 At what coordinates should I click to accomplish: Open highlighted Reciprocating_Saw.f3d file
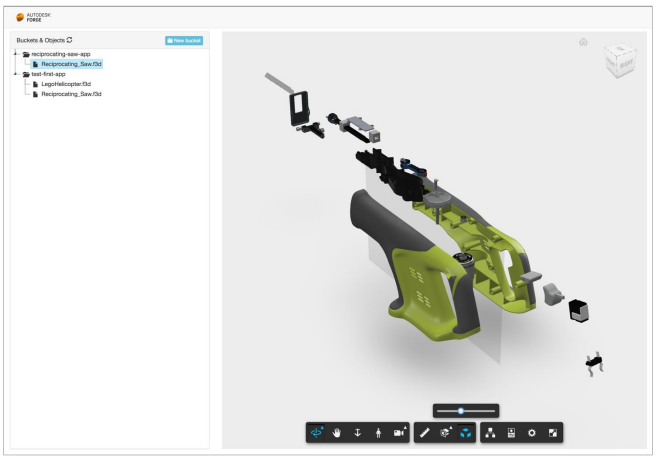(67, 64)
